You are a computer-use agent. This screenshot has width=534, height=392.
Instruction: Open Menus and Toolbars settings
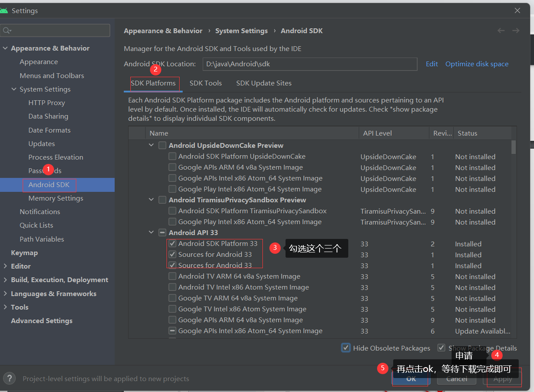pos(52,75)
